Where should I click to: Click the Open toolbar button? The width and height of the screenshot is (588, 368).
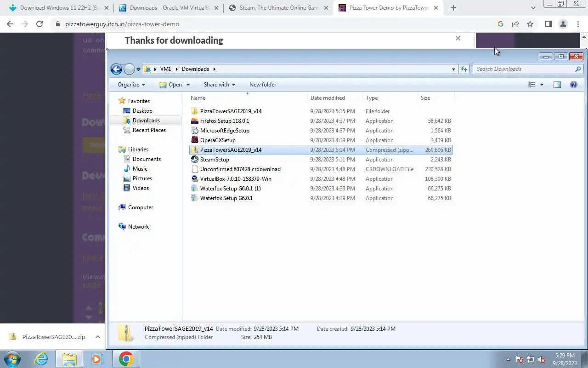click(170, 85)
